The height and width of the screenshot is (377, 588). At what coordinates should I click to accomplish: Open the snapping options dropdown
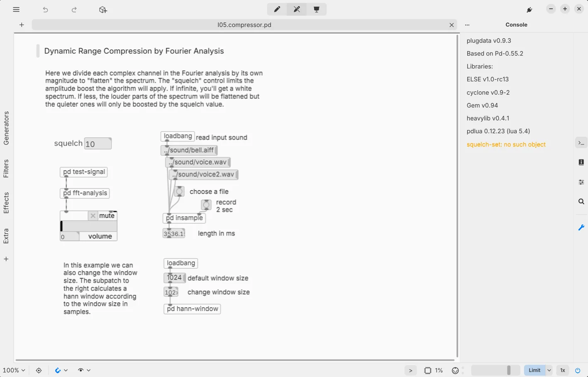66,370
